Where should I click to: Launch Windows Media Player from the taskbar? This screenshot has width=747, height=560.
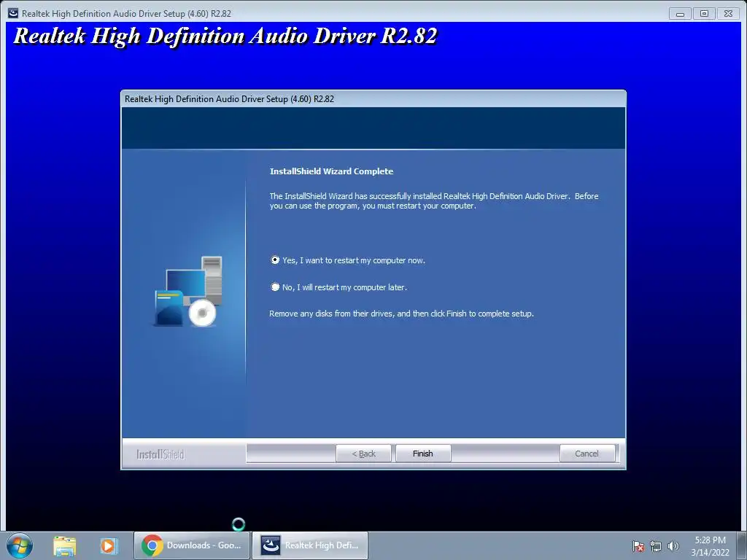(109, 545)
